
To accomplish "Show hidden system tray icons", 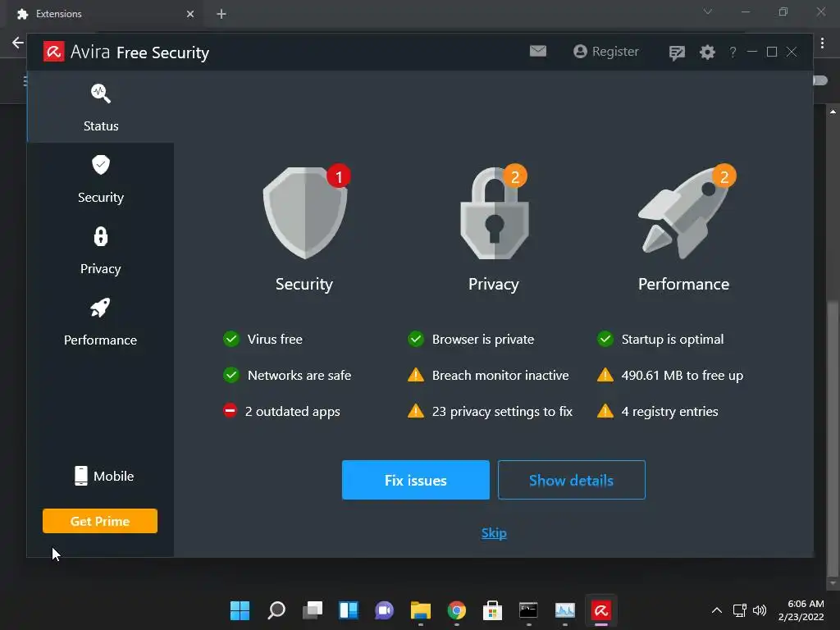I will [717, 610].
